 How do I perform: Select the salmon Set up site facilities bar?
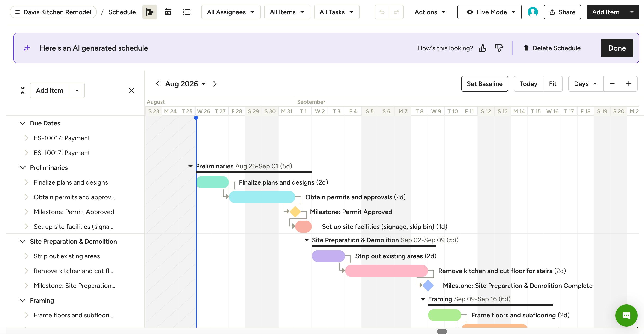(x=304, y=227)
